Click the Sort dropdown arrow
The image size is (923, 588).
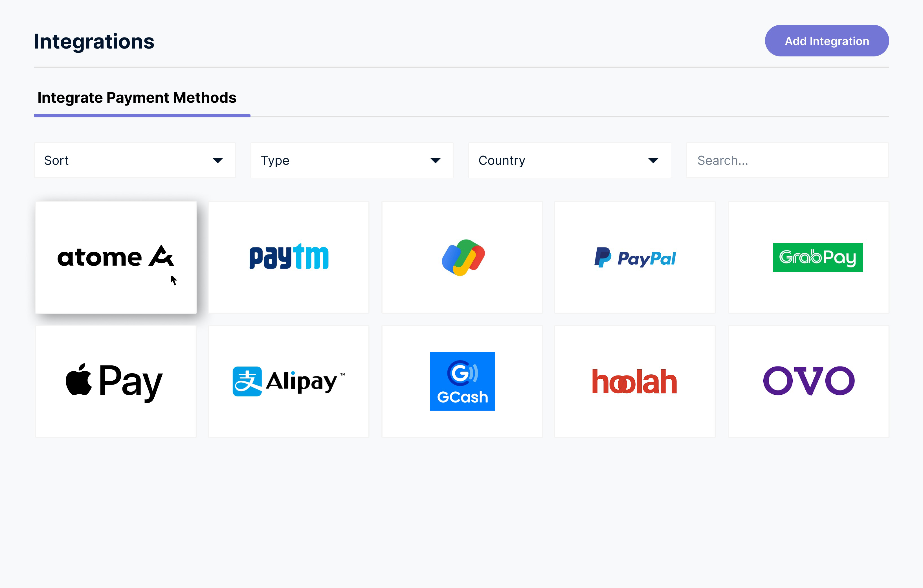click(x=218, y=161)
